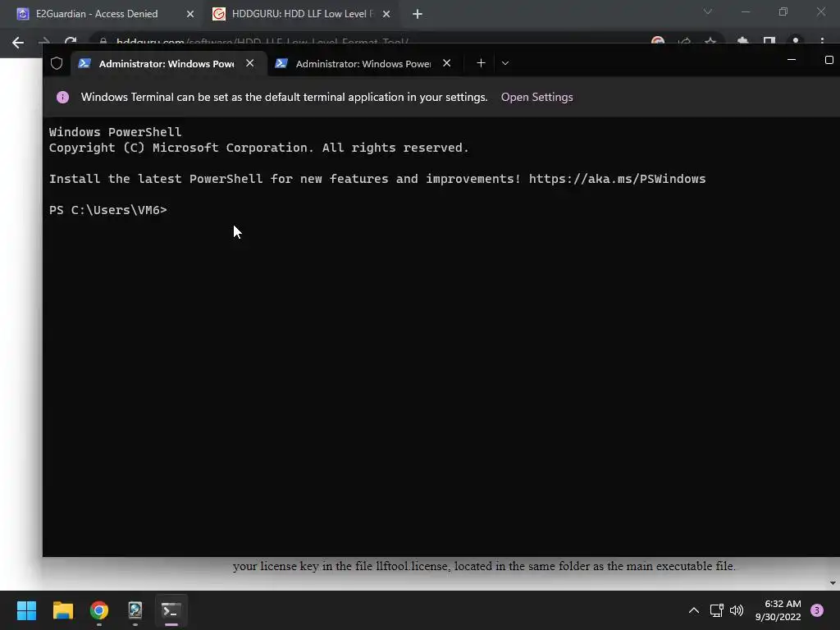Viewport: 840px width, 630px height.
Task: Open the HDD tool app in taskbar
Action: point(135,610)
